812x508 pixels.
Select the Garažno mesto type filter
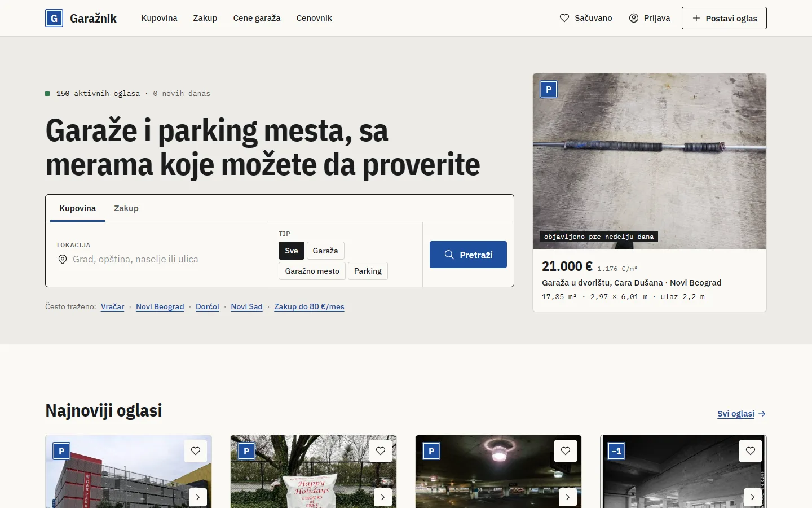[x=312, y=271]
